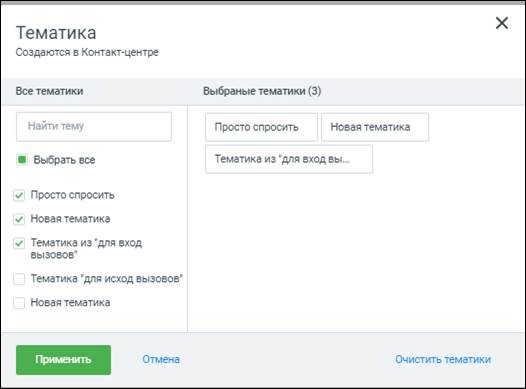The height and width of the screenshot is (389, 526).
Task: Apply selection with the green Применить button
Action: pos(63,359)
